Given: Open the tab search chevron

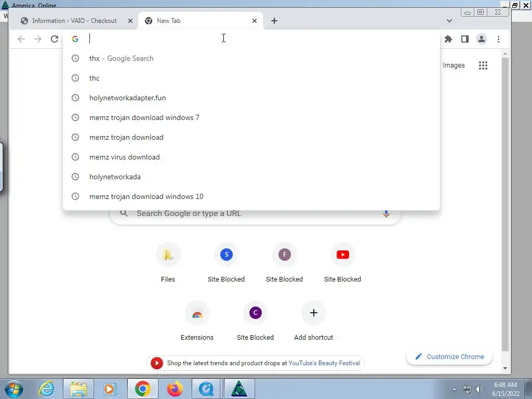Looking at the screenshot, I should [x=449, y=21].
